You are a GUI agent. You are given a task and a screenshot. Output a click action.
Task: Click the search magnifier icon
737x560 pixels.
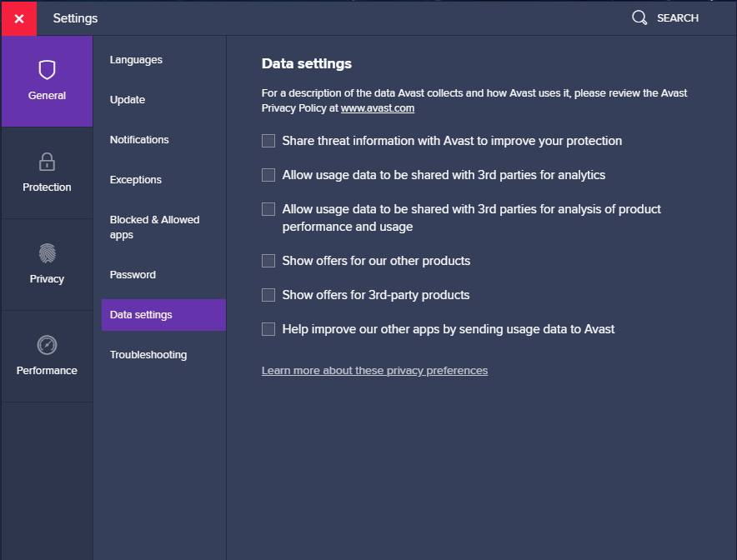pos(639,17)
